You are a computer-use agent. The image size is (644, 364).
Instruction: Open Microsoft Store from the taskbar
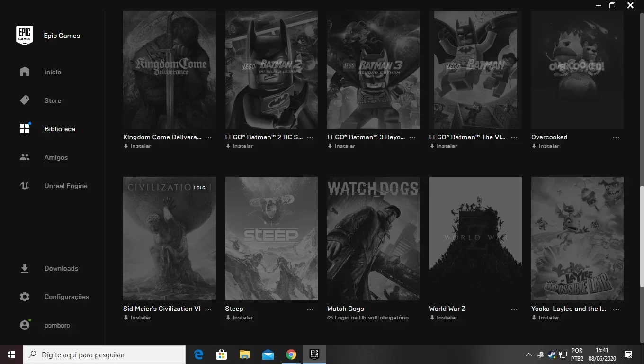[x=222, y=355]
